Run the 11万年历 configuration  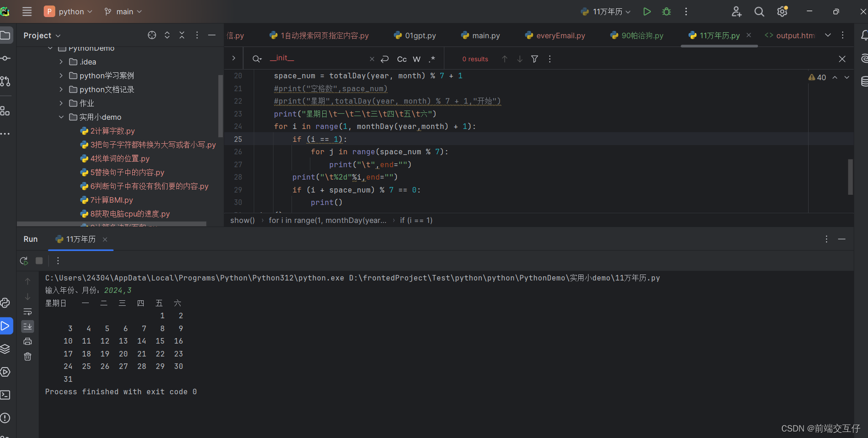click(647, 12)
